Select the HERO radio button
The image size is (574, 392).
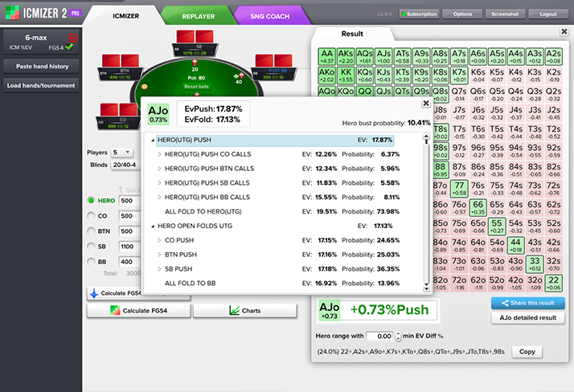pyautogui.click(x=91, y=200)
